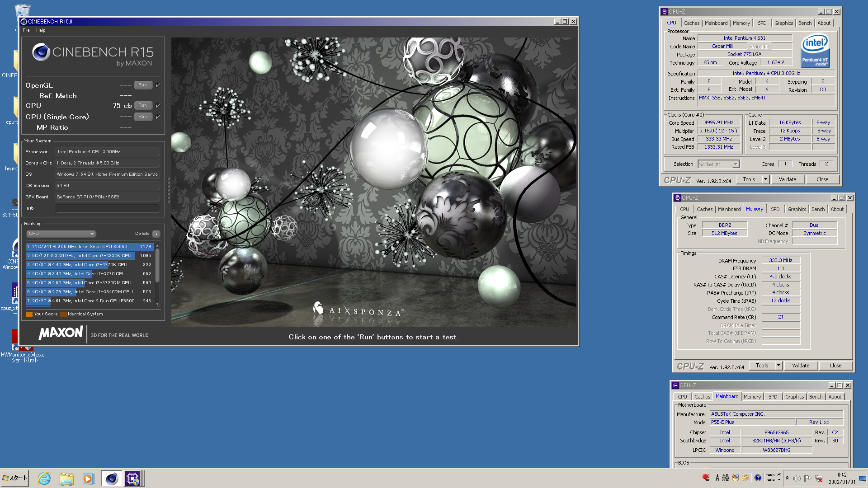Open the Start button

click(15, 478)
